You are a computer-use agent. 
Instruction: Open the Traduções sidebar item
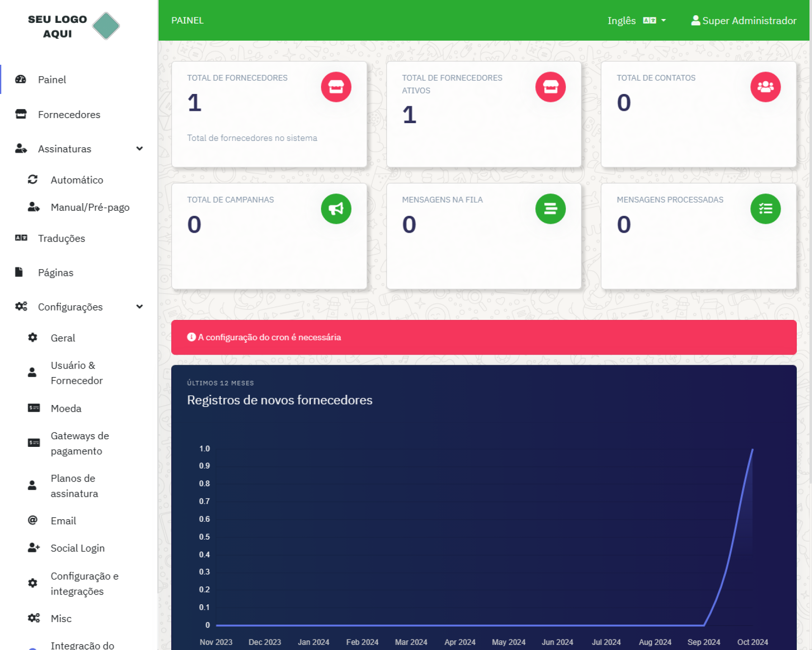[x=61, y=238]
